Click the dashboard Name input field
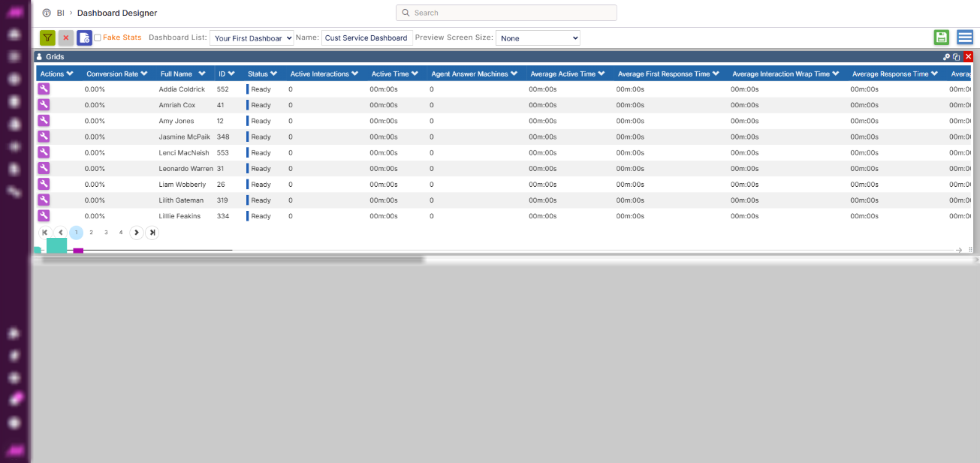The image size is (980, 463). 366,38
